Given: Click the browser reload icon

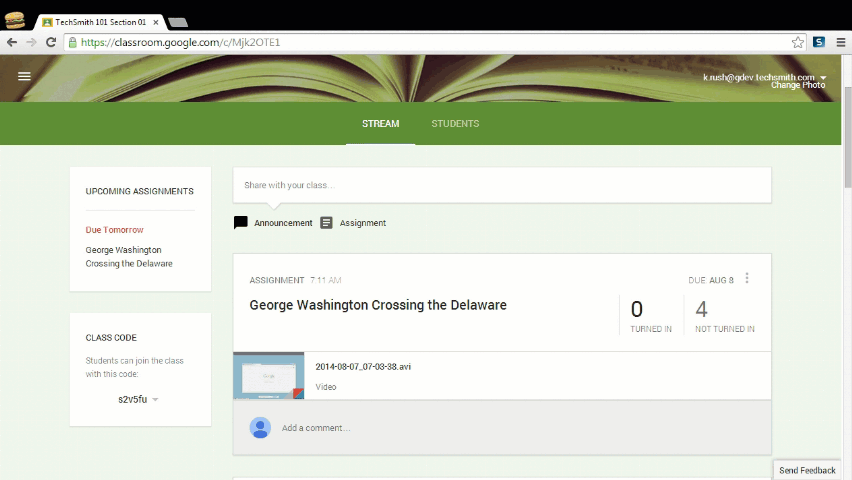Looking at the screenshot, I should [x=50, y=42].
